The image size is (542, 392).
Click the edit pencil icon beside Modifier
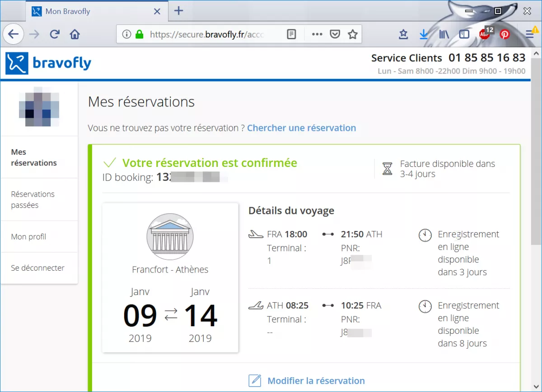(255, 381)
